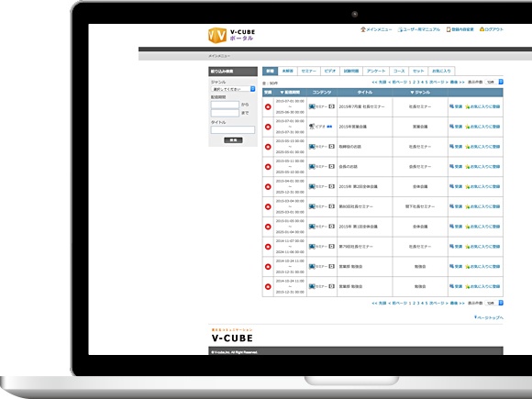This screenshot has width=532, height=399.
Task: Click the セミナー icon in 2015年 第2回全体会議 row
Action: coord(312,186)
